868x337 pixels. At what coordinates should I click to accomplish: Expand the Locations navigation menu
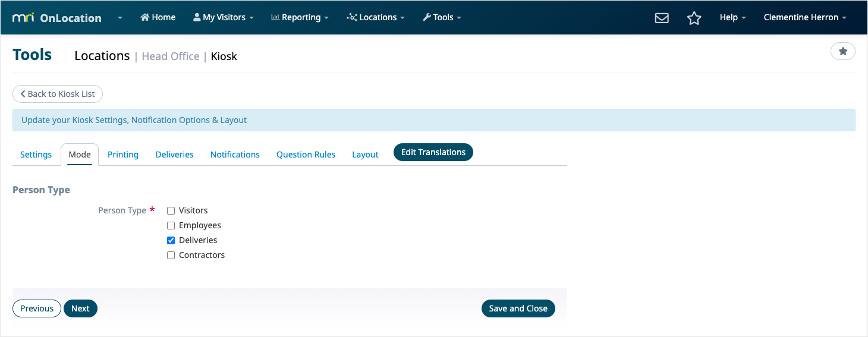click(375, 17)
